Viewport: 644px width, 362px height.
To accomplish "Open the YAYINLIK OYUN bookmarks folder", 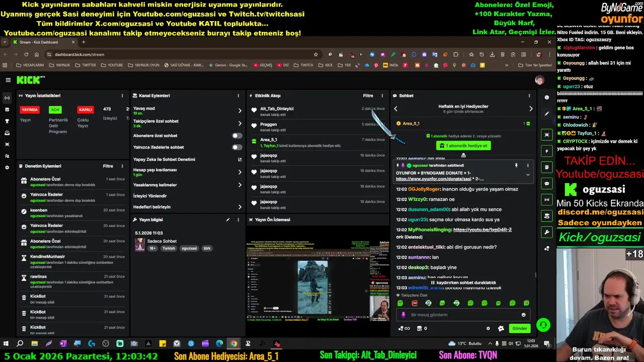I will [143, 65].
